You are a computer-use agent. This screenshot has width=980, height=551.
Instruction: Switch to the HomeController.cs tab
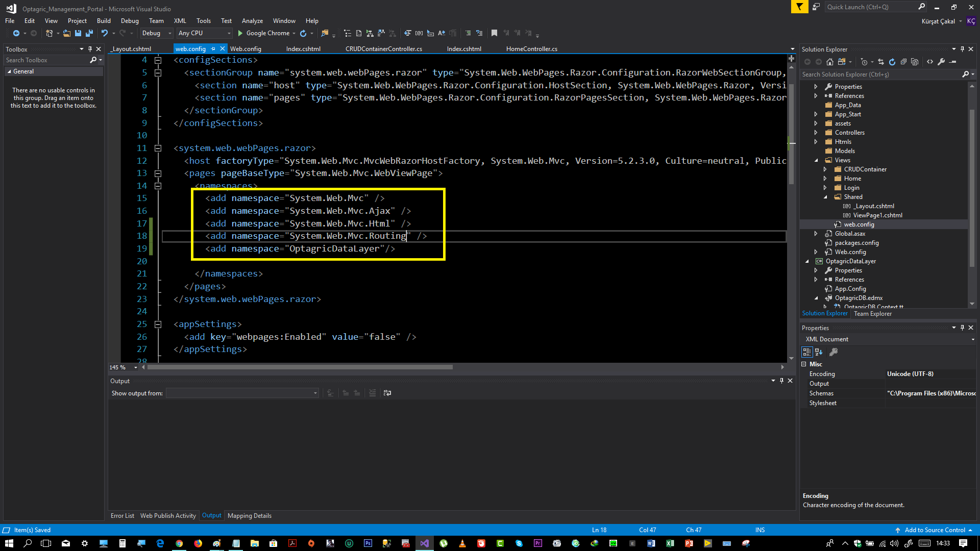point(532,48)
